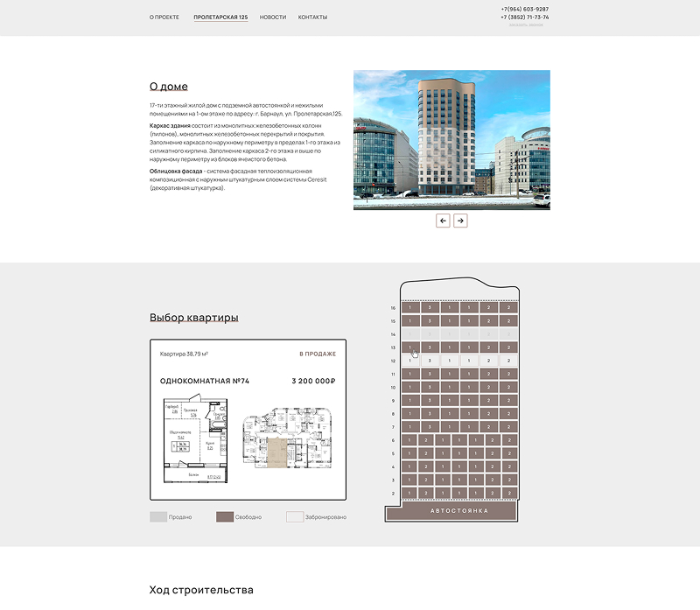Call phone number +7(964) 603-9287
The image size is (700, 610).
525,9
